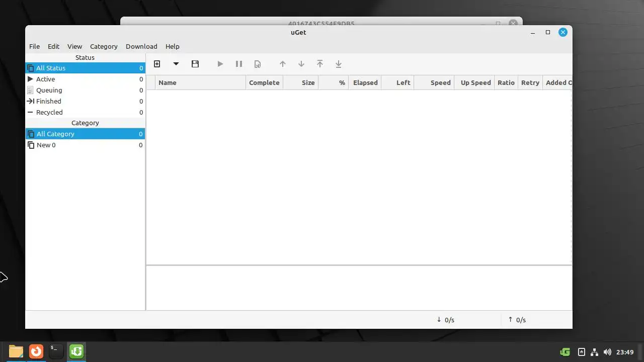Open the Category menu
Viewport: 644px width, 362px height.
(x=104, y=46)
